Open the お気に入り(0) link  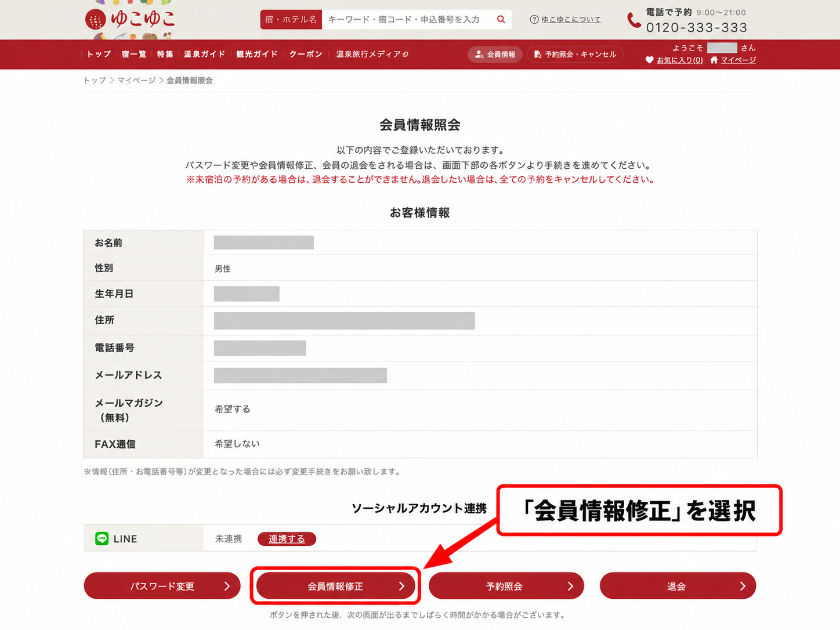(x=679, y=60)
